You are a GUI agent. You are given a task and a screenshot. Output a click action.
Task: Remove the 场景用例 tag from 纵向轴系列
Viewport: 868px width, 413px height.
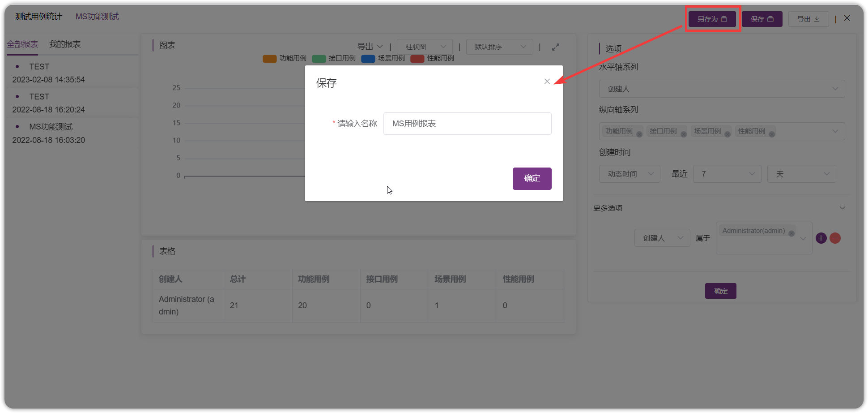pyautogui.click(x=728, y=134)
